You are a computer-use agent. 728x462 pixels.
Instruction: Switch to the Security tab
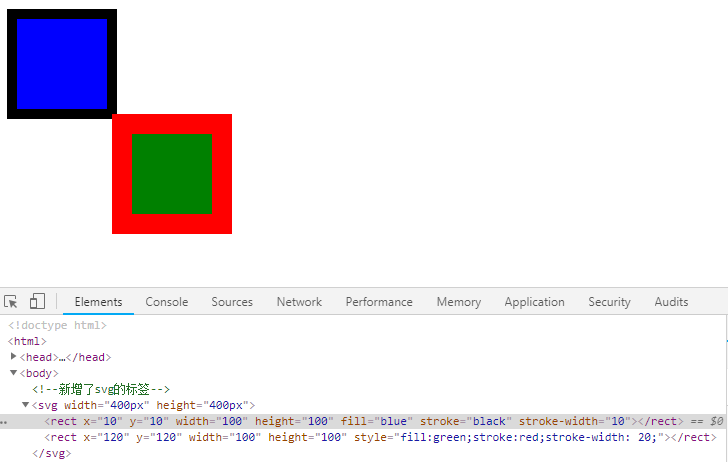tap(609, 302)
